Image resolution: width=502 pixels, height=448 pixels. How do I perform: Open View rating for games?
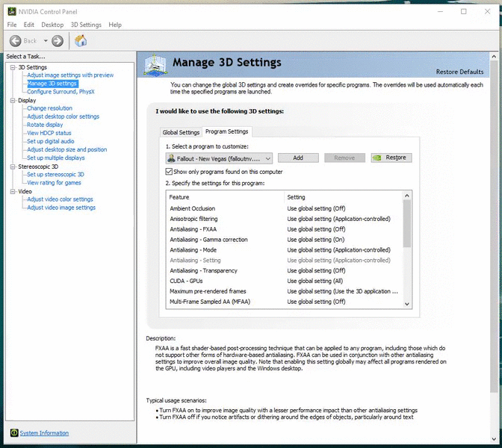pyautogui.click(x=54, y=183)
